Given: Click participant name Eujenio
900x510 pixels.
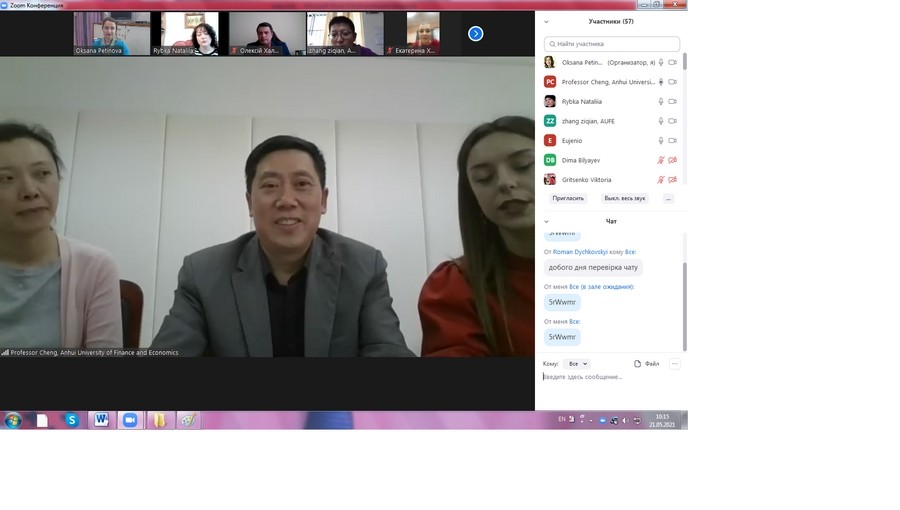Looking at the screenshot, I should (x=572, y=141).
